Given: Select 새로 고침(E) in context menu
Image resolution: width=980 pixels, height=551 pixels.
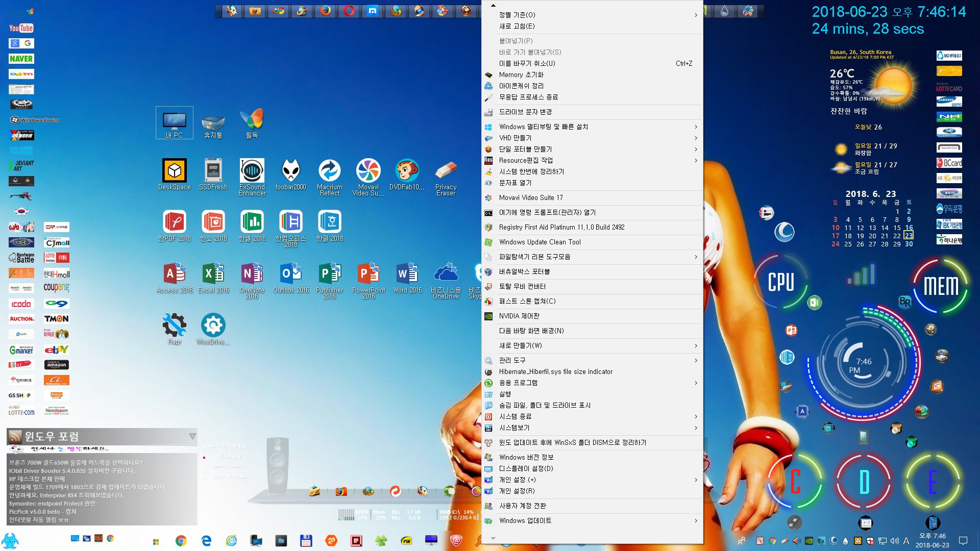Looking at the screenshot, I should coord(593,26).
